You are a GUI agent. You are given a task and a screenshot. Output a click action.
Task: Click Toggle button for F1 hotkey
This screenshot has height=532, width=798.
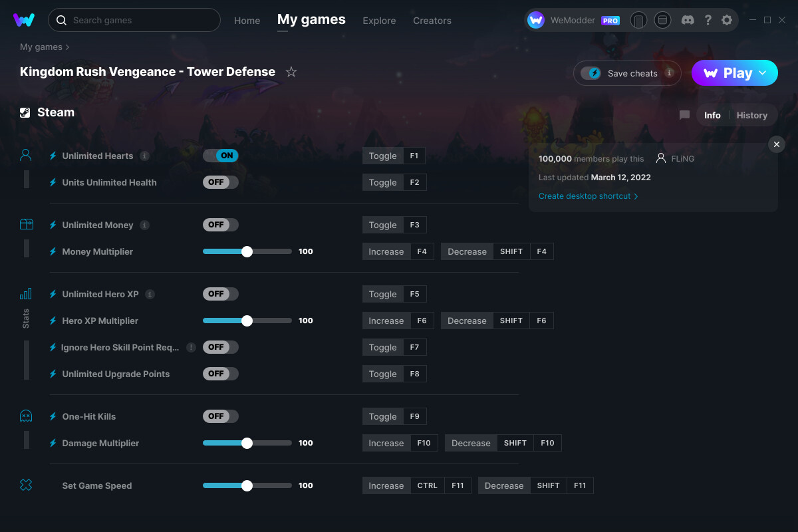pos(383,156)
